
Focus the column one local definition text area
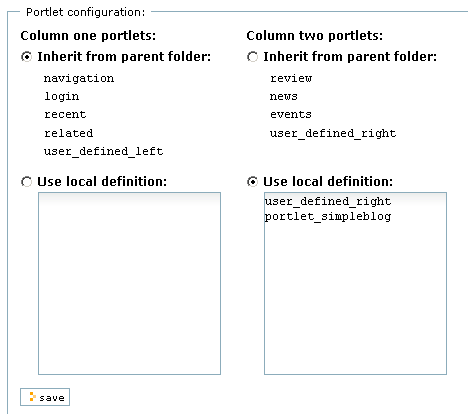pos(129,283)
